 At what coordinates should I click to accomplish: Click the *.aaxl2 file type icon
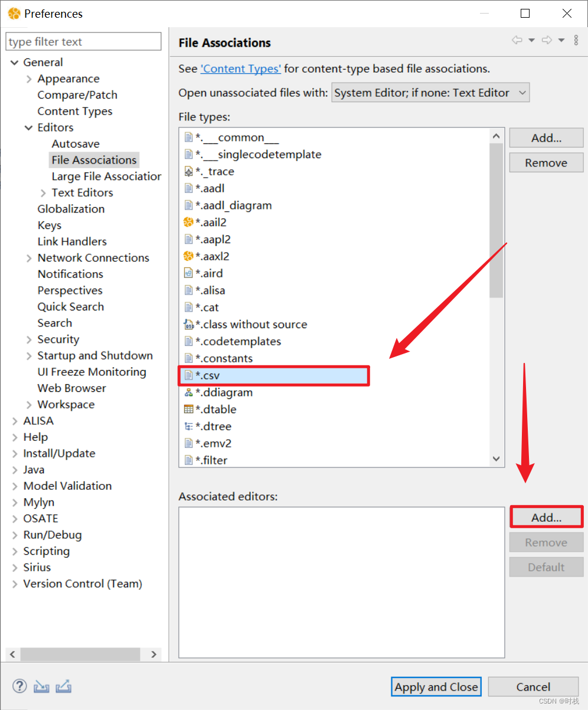pos(188,256)
